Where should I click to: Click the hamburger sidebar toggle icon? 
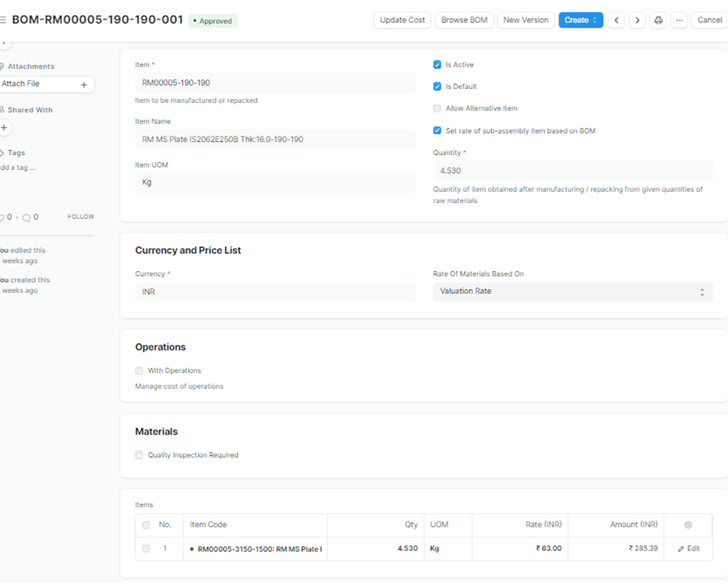coord(3,20)
